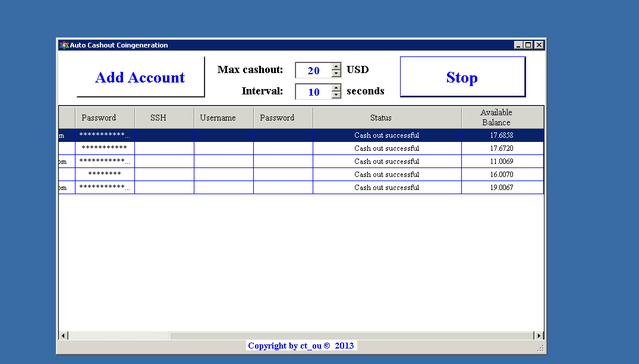This screenshot has width=639, height=364.
Task: Select Status cell of row with 11.0069
Action: (x=387, y=162)
